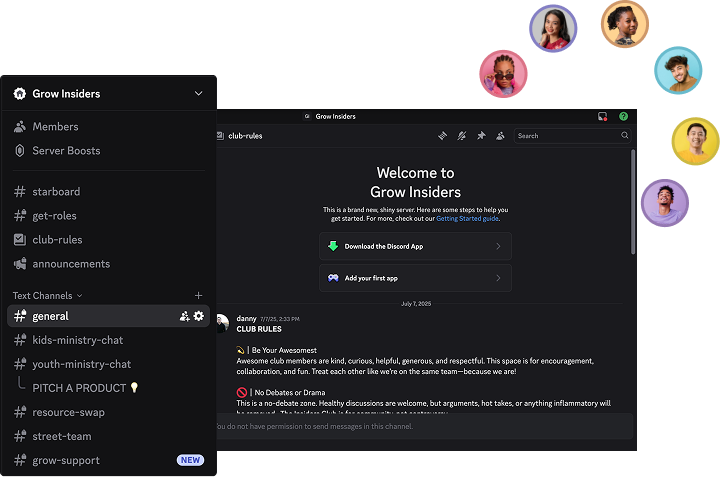The width and height of the screenshot is (720, 477).
Task: Click the plus icon to create a text channel
Action: pyautogui.click(x=198, y=296)
